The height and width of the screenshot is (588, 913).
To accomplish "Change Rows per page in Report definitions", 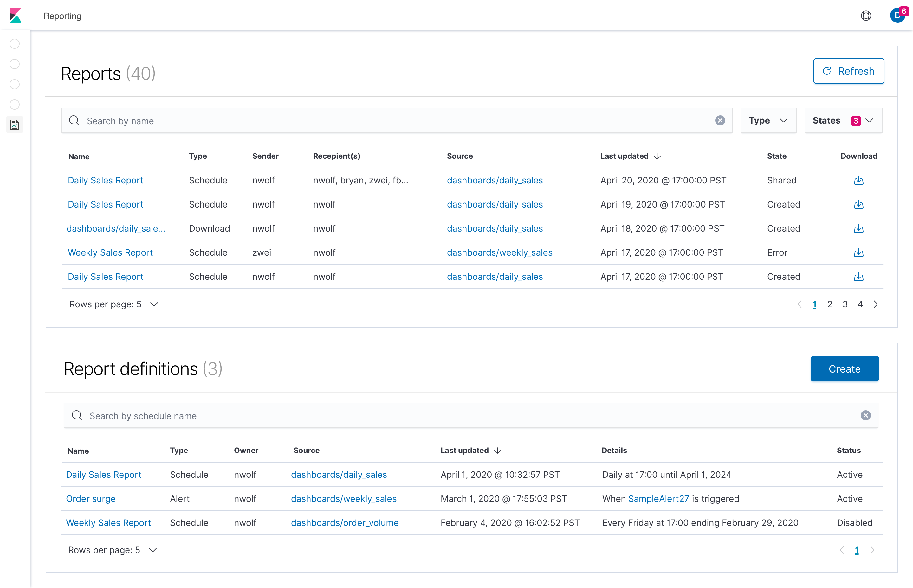I will click(x=112, y=550).
